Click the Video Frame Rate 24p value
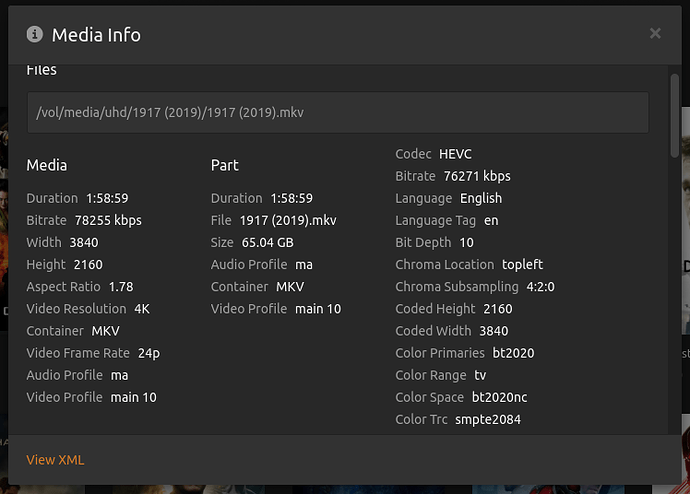Image resolution: width=690 pixels, height=494 pixels. 147,353
